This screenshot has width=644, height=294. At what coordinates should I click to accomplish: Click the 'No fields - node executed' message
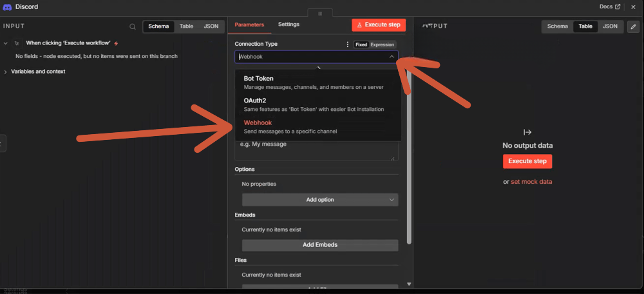97,56
